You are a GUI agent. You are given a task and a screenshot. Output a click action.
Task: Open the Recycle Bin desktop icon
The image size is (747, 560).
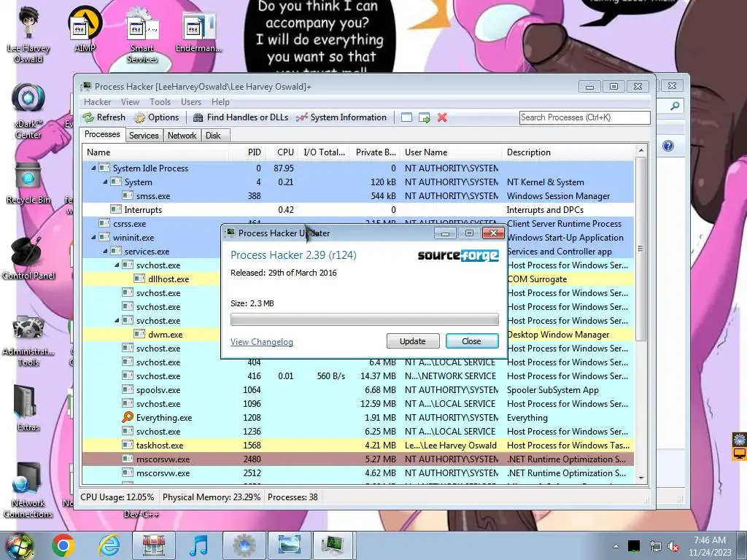pos(28,183)
